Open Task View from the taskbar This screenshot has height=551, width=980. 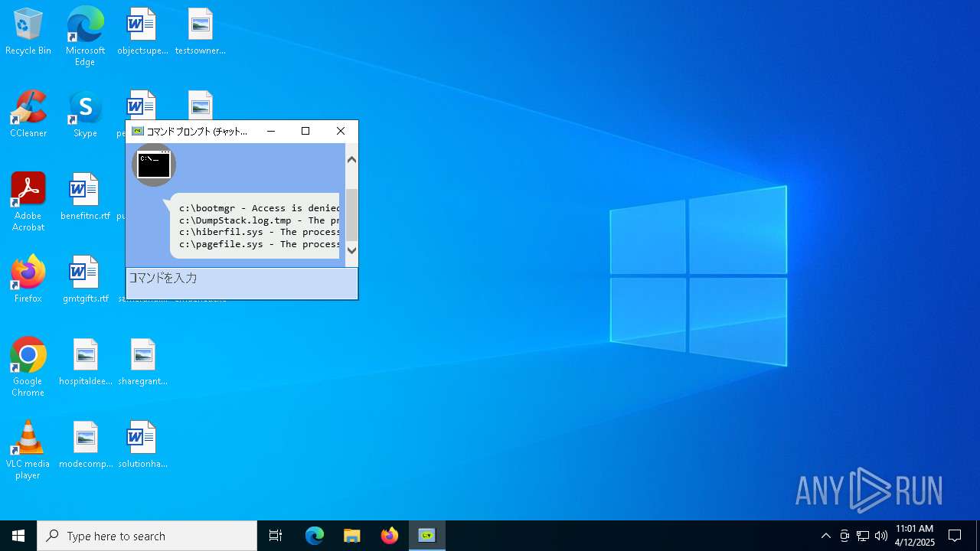click(276, 536)
